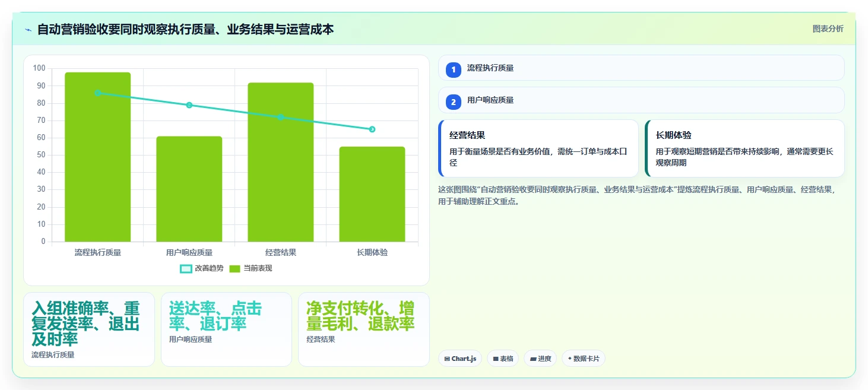Image resolution: width=868 pixels, height=390 pixels.
Task: Click the icon inside 进度 tag
Action: (x=533, y=359)
